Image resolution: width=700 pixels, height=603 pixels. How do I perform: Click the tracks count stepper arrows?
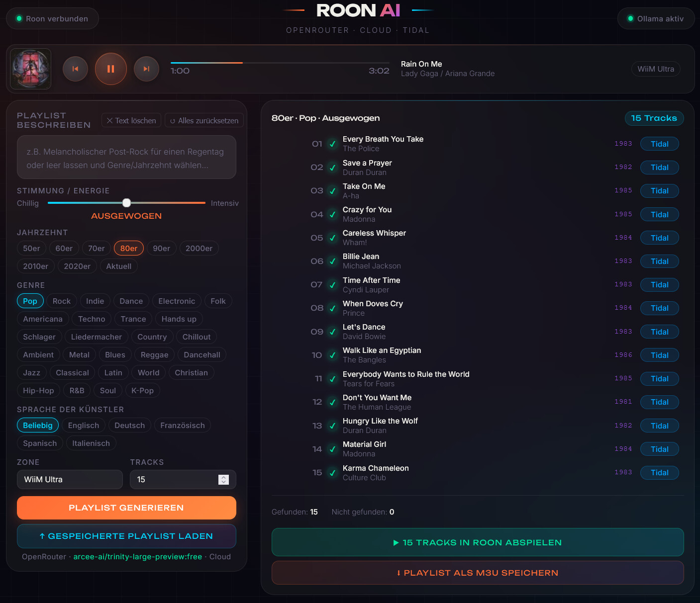pyautogui.click(x=223, y=480)
